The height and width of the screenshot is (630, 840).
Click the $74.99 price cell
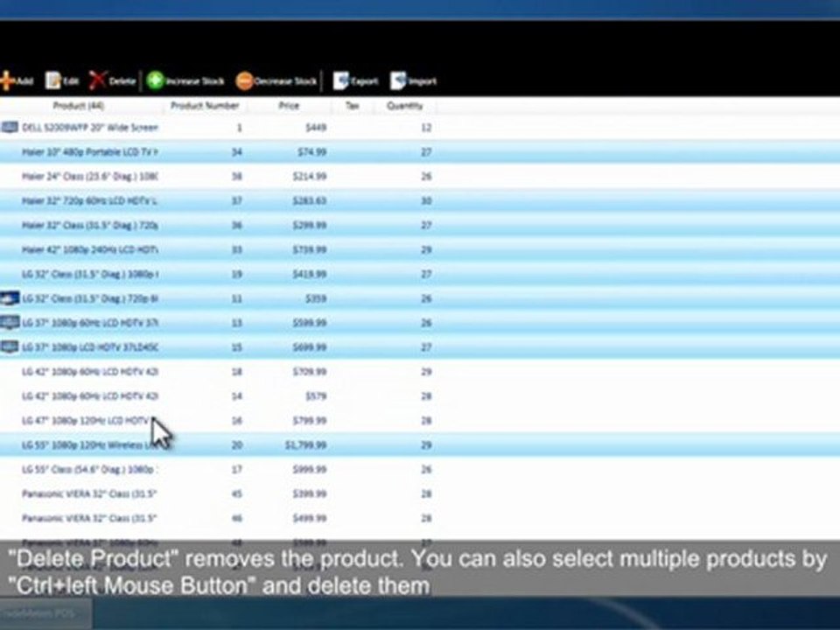(311, 152)
